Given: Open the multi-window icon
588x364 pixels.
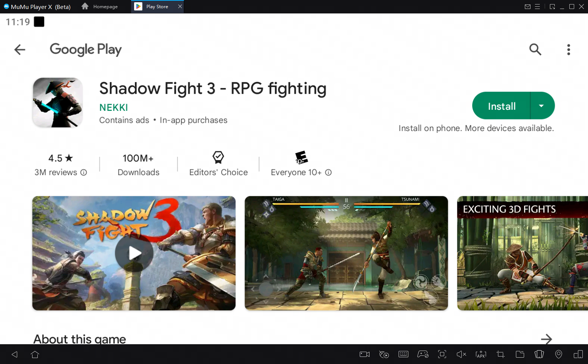Looking at the screenshot, I should [578, 354].
